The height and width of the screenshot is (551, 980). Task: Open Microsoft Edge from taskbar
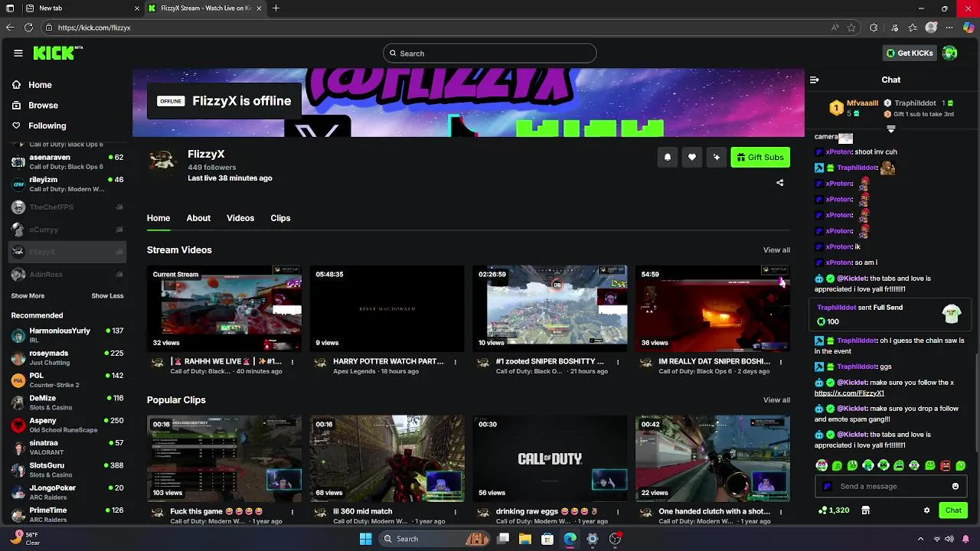point(570,539)
